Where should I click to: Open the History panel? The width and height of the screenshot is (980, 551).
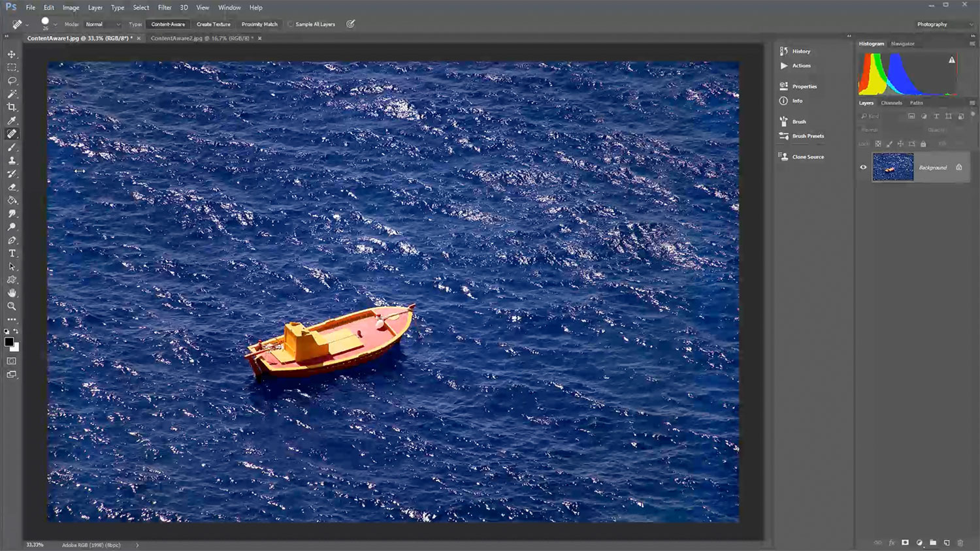click(x=801, y=51)
